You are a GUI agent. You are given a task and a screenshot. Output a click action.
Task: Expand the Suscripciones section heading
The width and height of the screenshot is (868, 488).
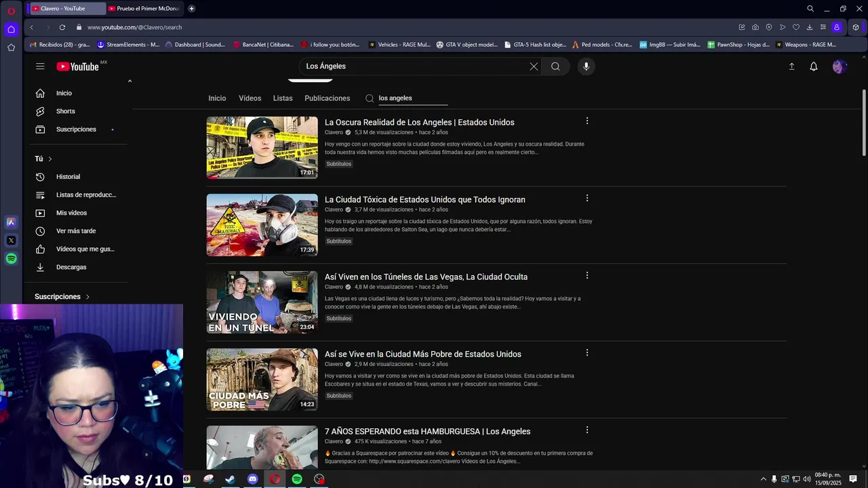coord(62,297)
